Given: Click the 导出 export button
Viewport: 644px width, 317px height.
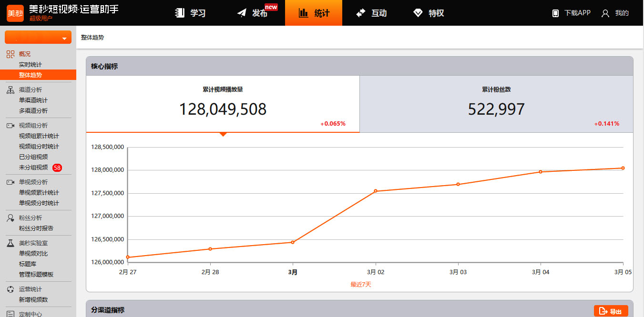Looking at the screenshot, I should point(611,311).
